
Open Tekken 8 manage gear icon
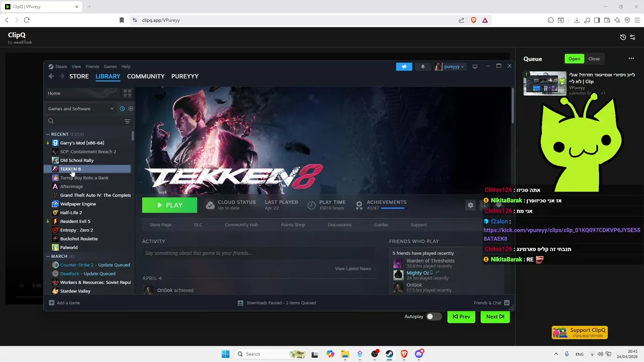470,205
